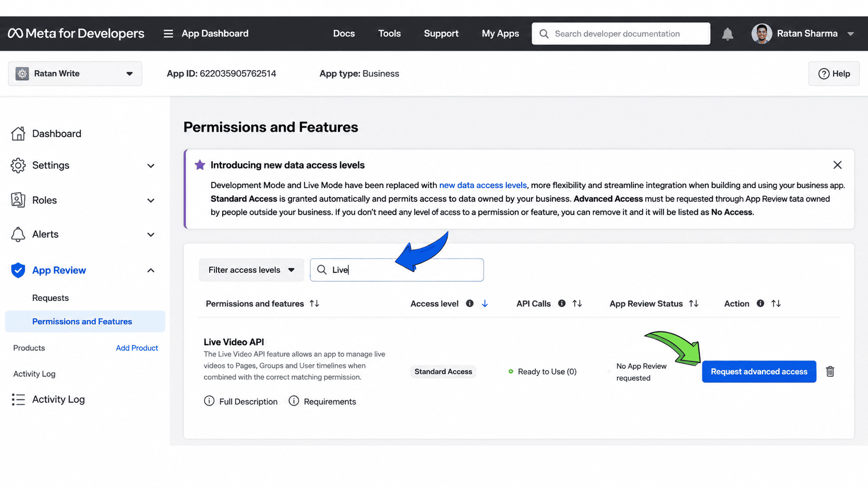The width and height of the screenshot is (868, 489).
Task: Click the Standard Access badge
Action: click(443, 372)
